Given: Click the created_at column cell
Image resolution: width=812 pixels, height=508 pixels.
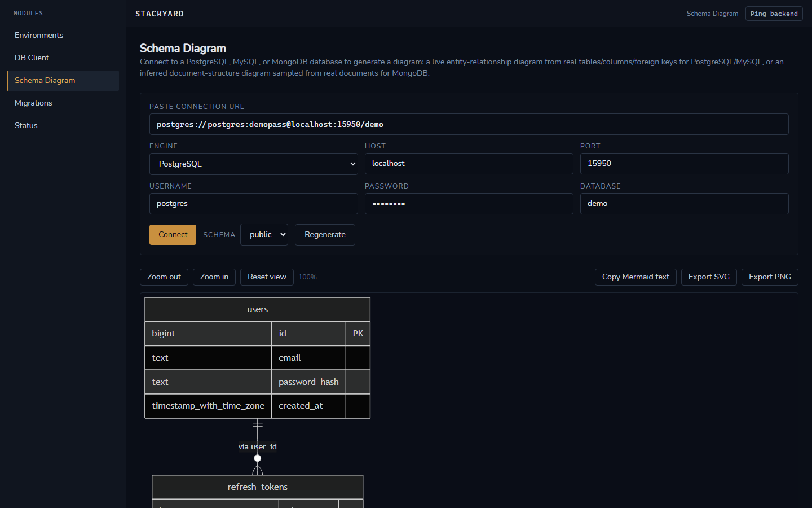Looking at the screenshot, I should (308, 406).
